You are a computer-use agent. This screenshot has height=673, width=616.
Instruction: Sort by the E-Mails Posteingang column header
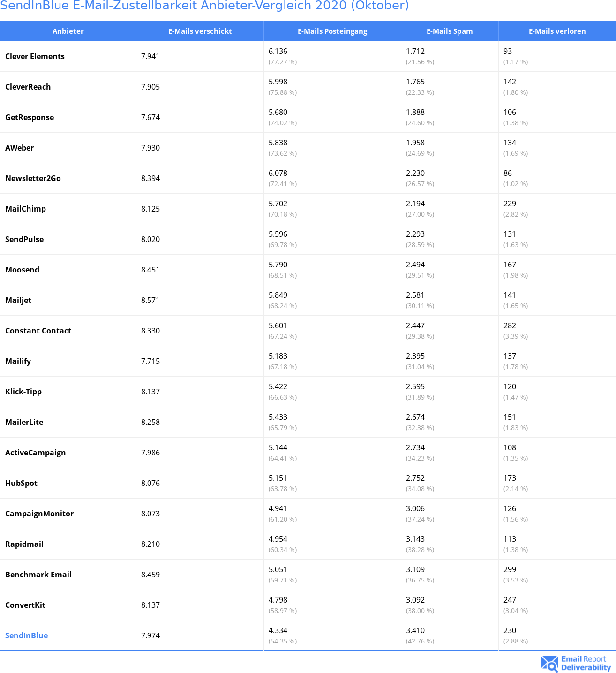coord(332,31)
